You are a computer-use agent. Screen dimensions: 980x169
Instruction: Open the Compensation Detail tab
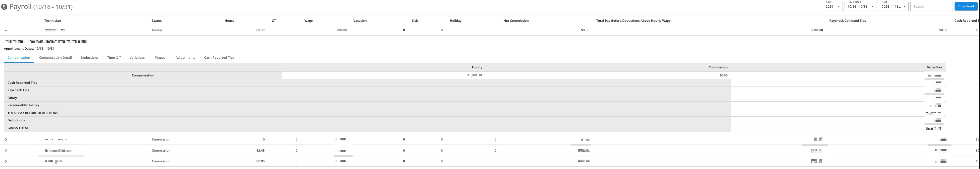coord(55,58)
